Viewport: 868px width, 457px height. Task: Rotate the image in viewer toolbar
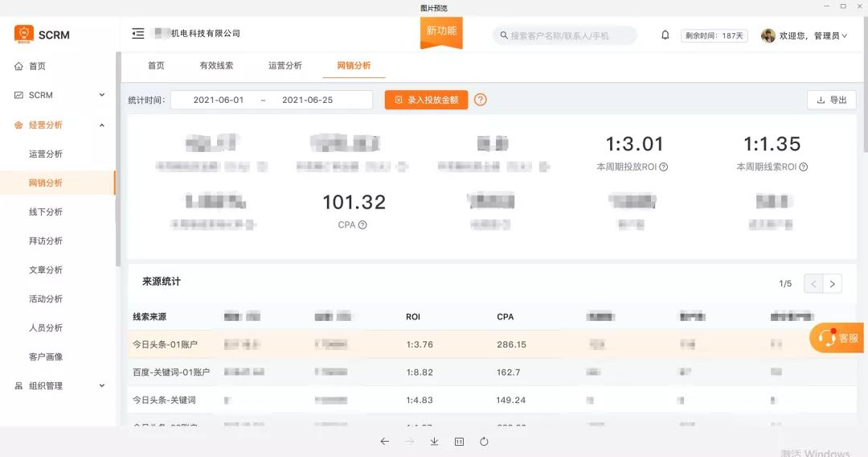(x=484, y=442)
